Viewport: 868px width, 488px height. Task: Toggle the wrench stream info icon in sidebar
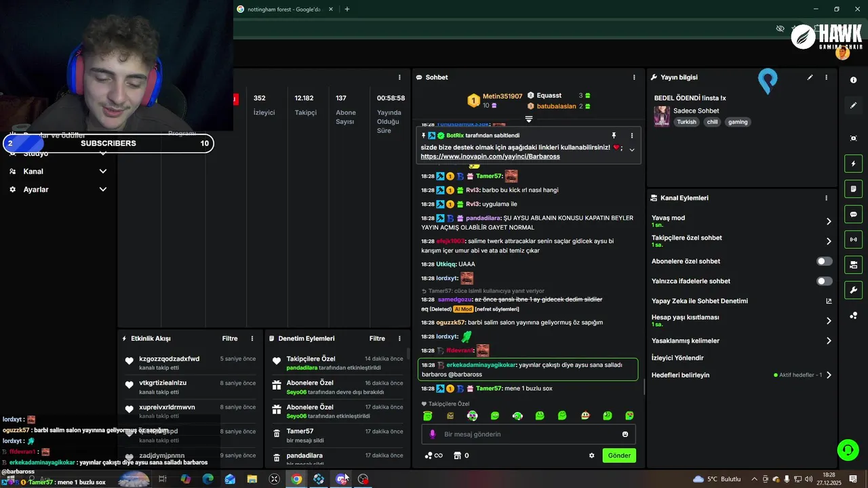click(853, 290)
